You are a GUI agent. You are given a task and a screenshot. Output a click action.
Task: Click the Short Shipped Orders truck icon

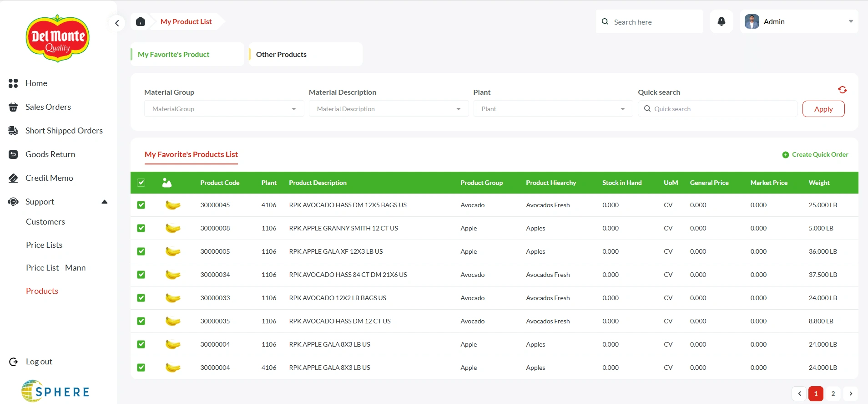pos(13,131)
